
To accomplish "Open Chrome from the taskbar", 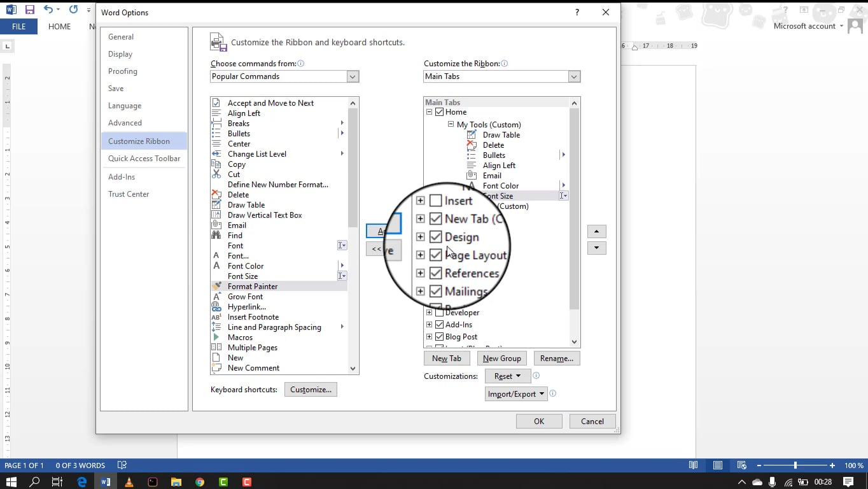I will coord(200,482).
